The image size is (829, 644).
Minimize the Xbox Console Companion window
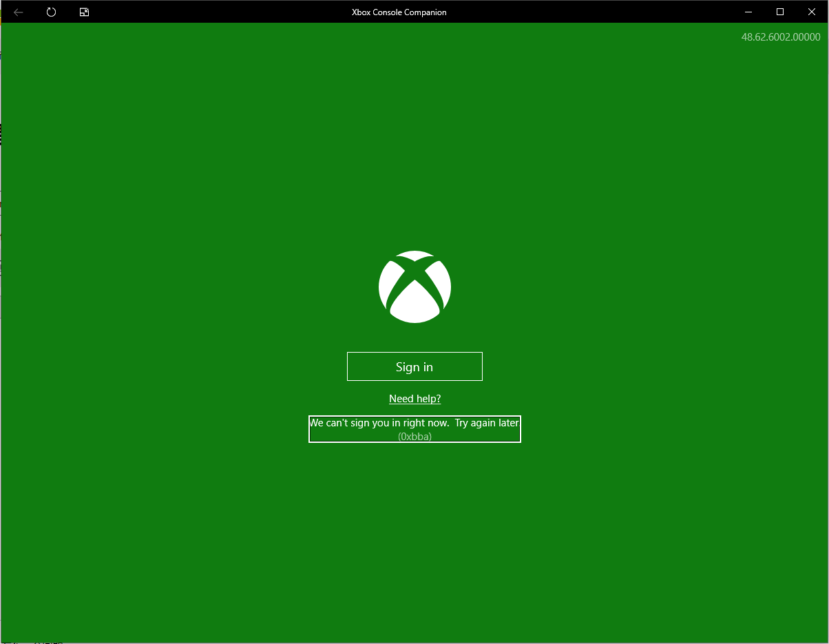(748, 12)
